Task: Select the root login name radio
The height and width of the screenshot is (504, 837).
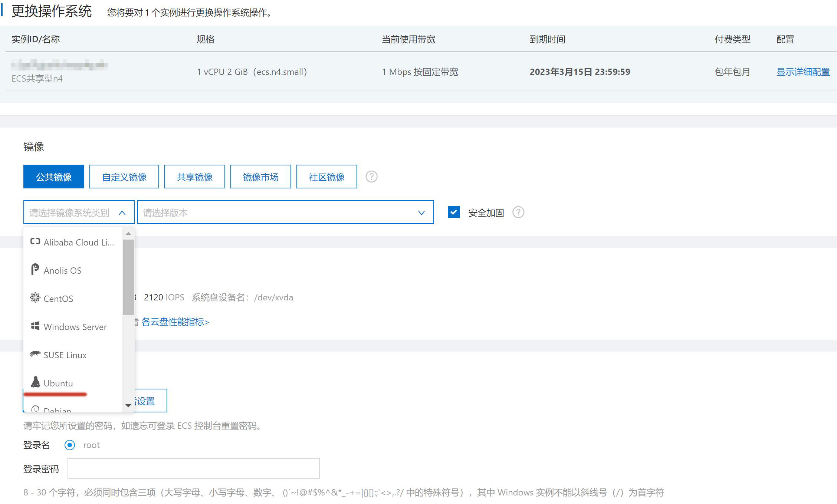Action: click(x=70, y=445)
